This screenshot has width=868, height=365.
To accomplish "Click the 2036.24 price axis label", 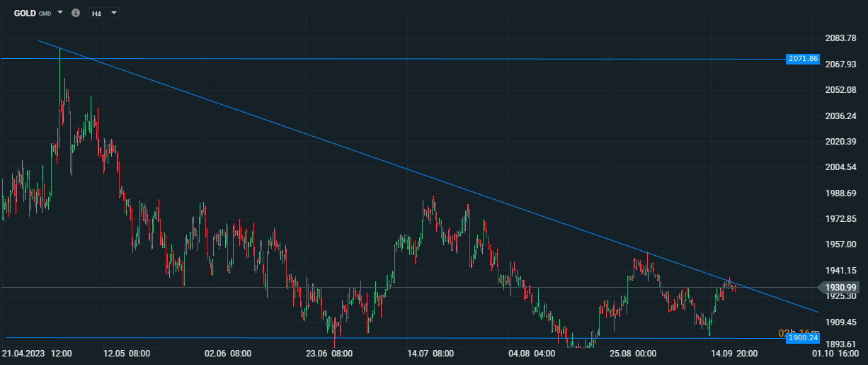I will [841, 116].
